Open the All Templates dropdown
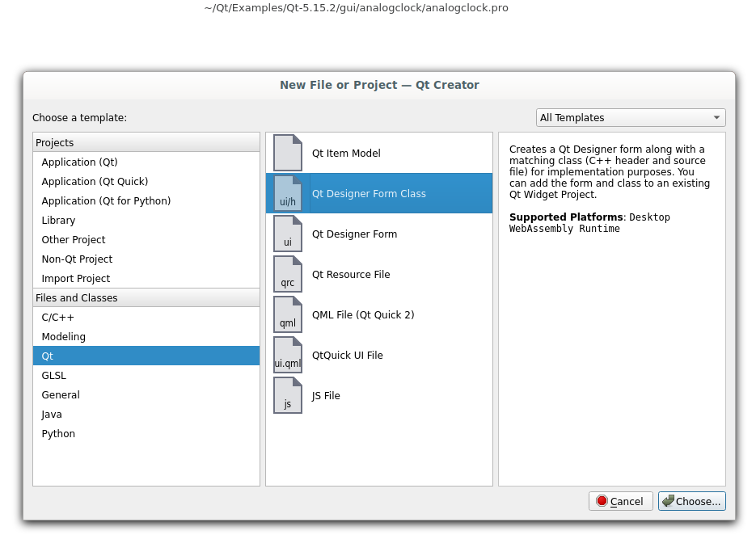Image resolution: width=756 pixels, height=535 pixels. 631,118
